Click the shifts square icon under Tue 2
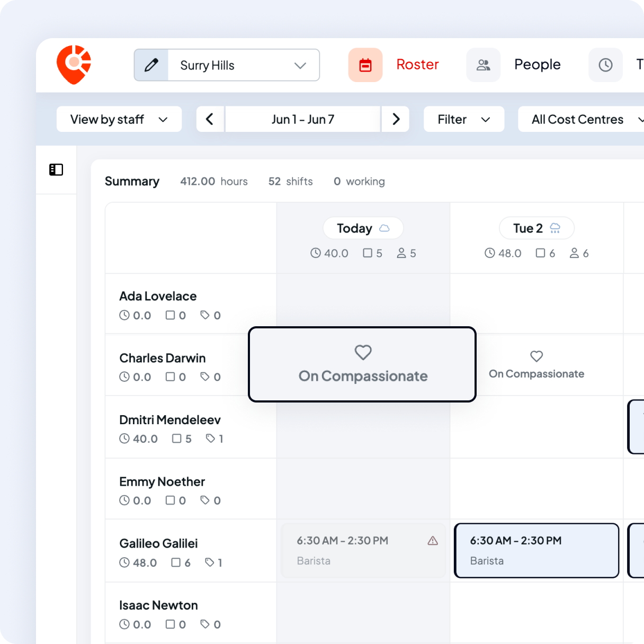This screenshot has height=644, width=644. click(x=540, y=253)
